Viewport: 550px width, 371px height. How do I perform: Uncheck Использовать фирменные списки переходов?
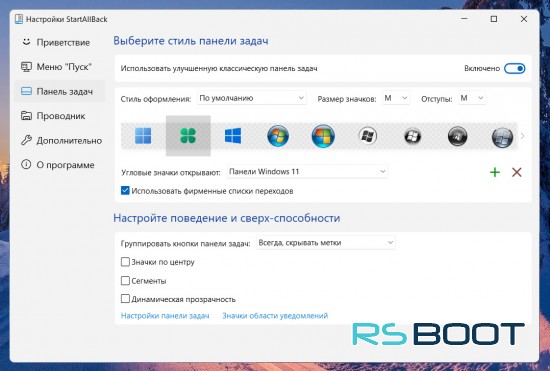pos(125,191)
